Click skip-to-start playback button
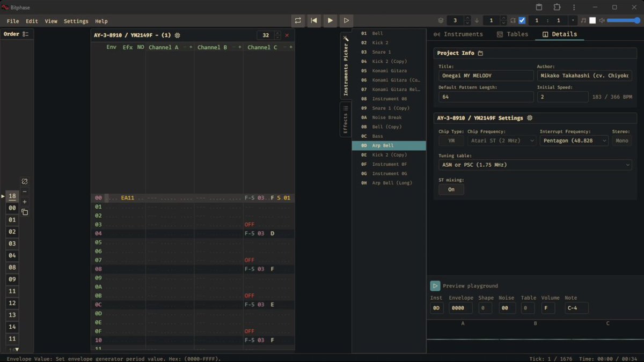 [x=314, y=20]
